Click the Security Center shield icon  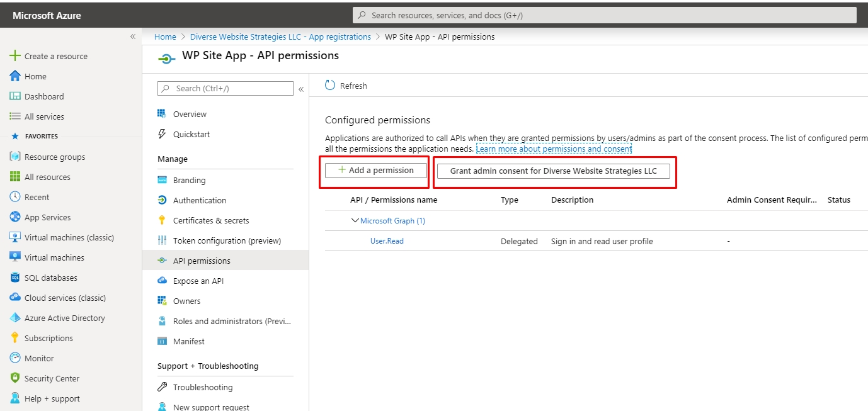coord(15,378)
